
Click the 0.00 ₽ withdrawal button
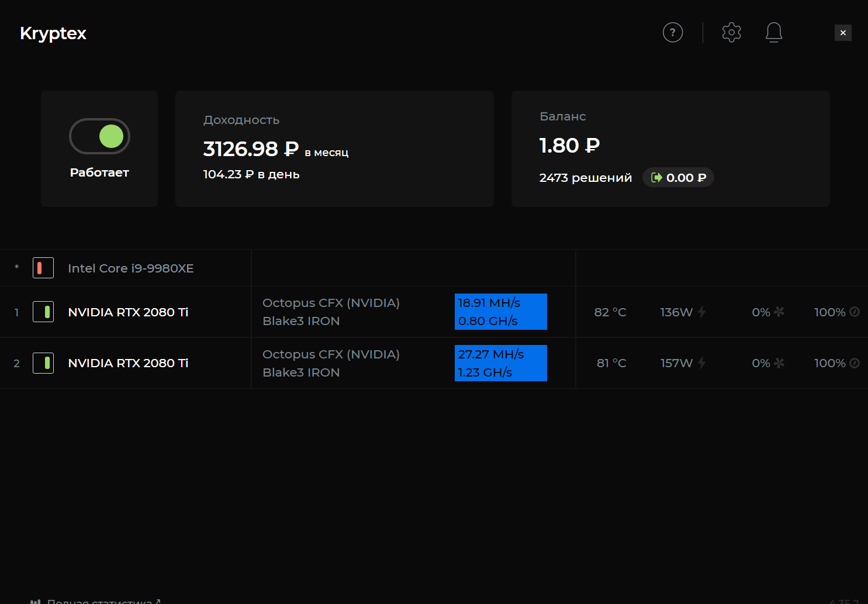coord(678,178)
